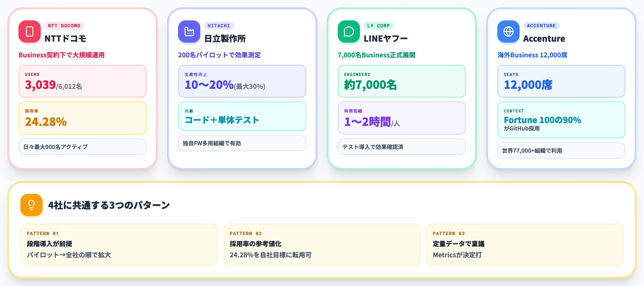
Task: Click the orange lightbulb icon
Action: [x=31, y=205]
